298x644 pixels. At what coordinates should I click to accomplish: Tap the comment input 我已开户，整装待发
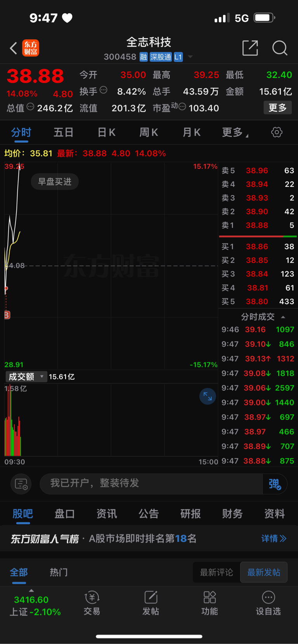pyautogui.click(x=151, y=484)
